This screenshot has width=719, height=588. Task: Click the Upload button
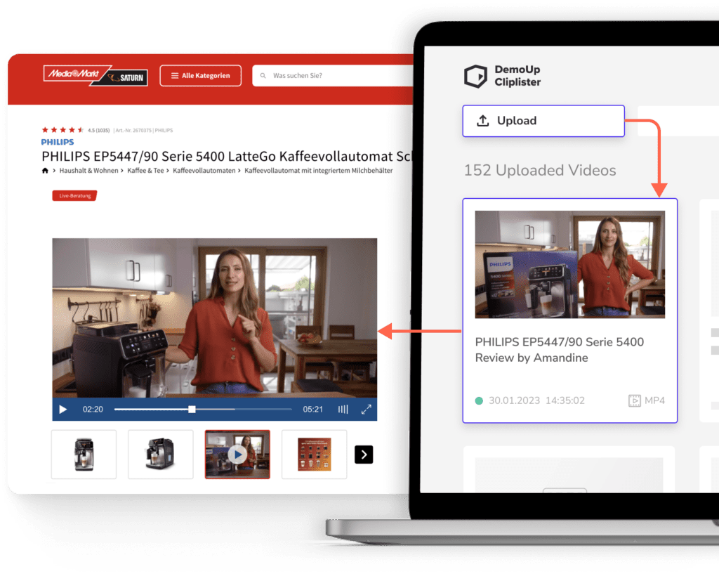click(543, 121)
